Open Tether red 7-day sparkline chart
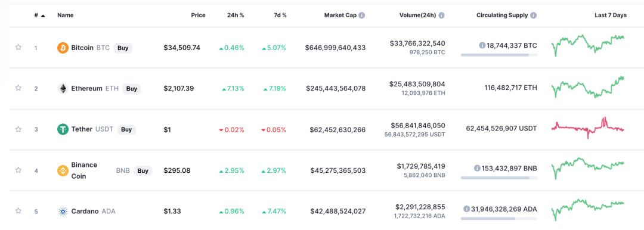Viewport: 644px width, 230px height. [x=588, y=128]
